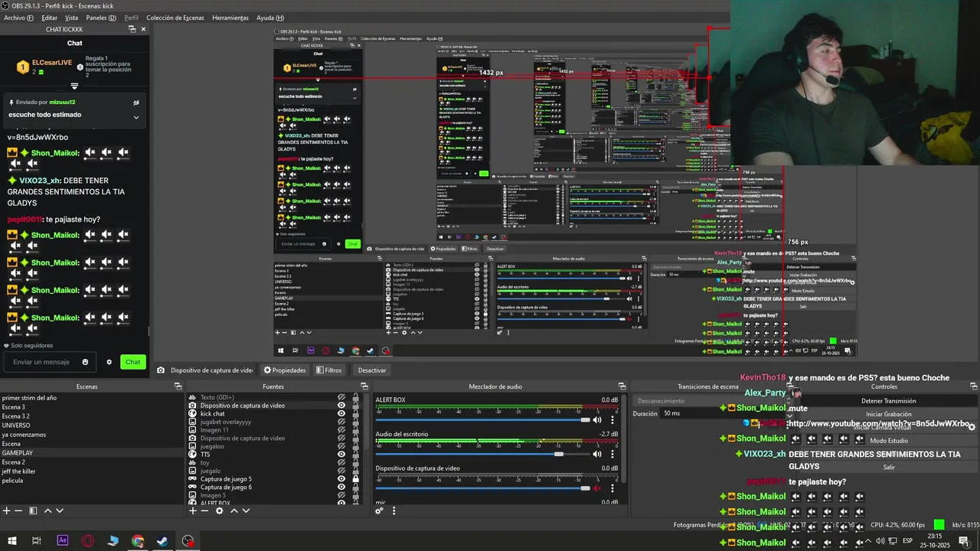Hide the selected Dispositivo de captura de video source
Image resolution: width=980 pixels, height=551 pixels.
341,406
